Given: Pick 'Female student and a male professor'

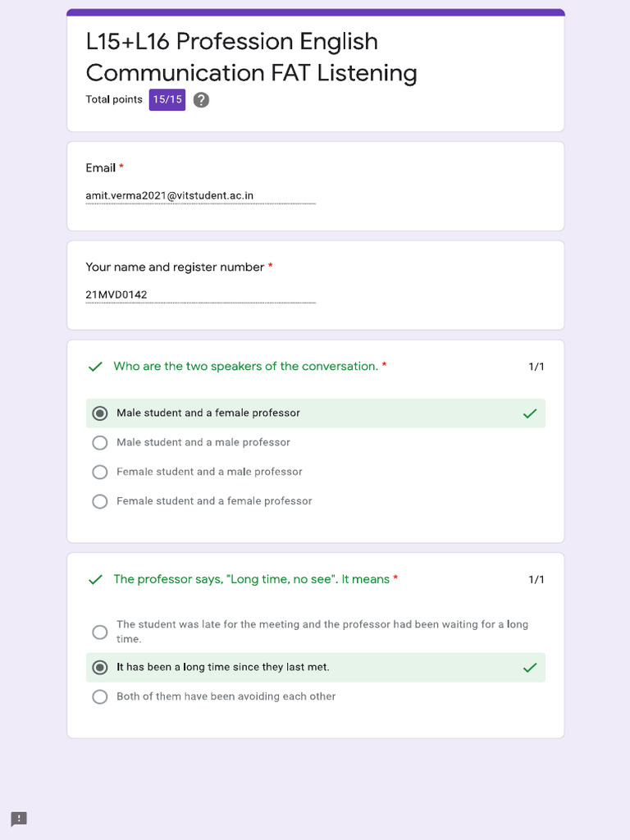Looking at the screenshot, I should click(100, 472).
